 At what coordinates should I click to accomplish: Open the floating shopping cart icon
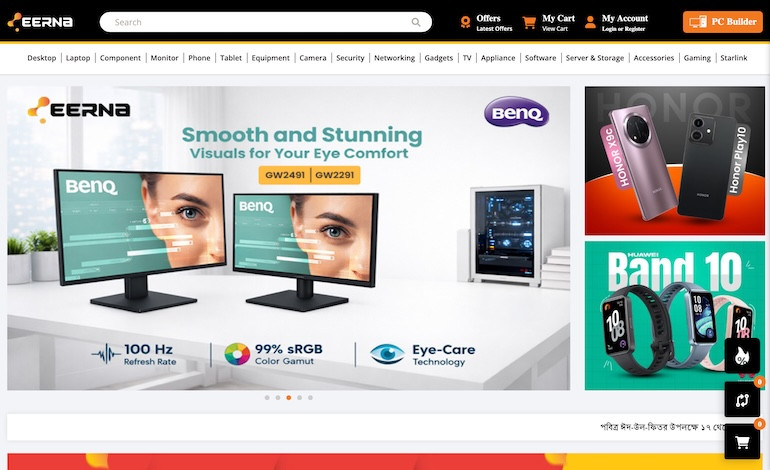coord(742,441)
